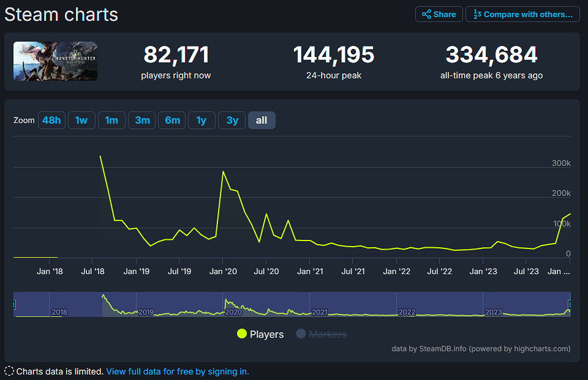Click the dashed circle limited-data icon
The image size is (588, 380).
pos(9,371)
